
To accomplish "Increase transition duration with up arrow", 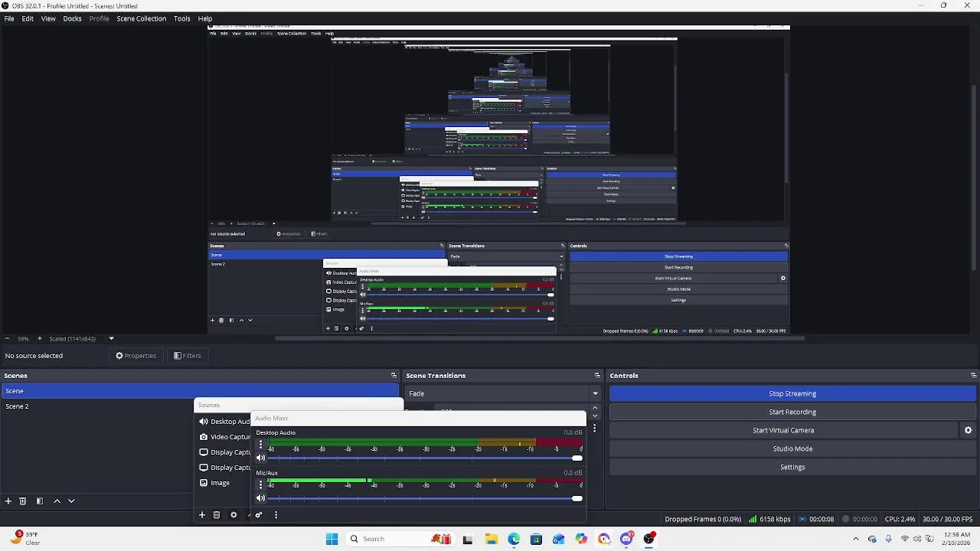I will pyautogui.click(x=595, y=408).
